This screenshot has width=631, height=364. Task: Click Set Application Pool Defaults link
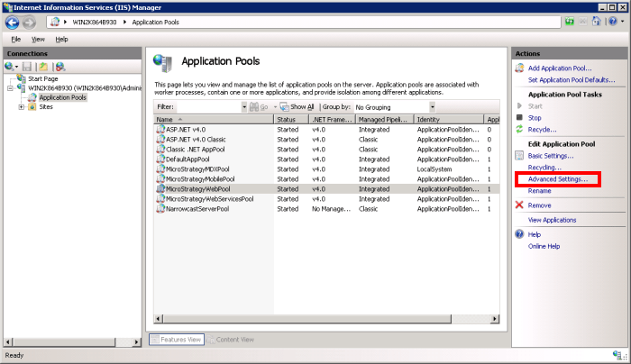pyautogui.click(x=572, y=79)
